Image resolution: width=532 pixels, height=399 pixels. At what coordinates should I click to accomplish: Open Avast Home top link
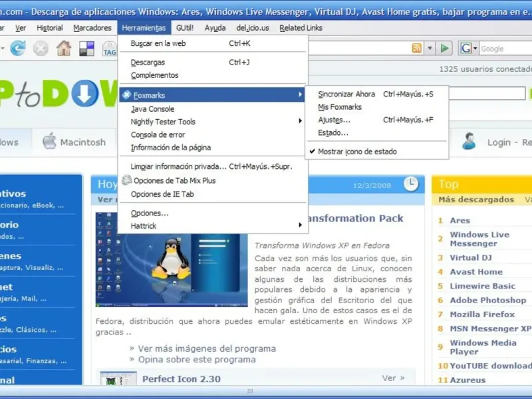point(476,272)
